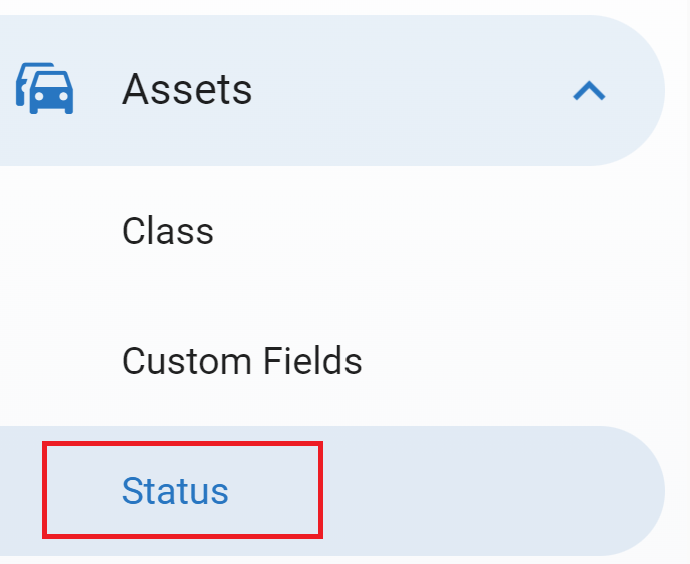The height and width of the screenshot is (564, 690).
Task: Navigate to Asset Class settings
Action: coord(168,231)
